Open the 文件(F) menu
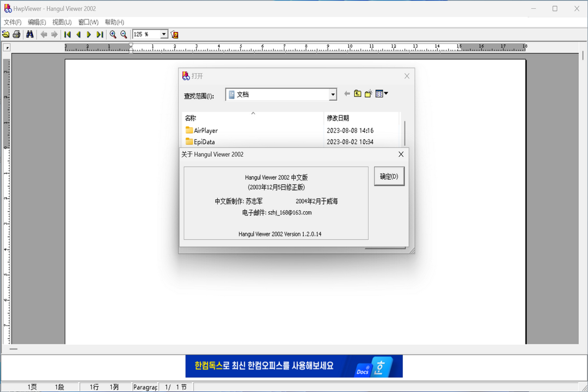 [12, 22]
